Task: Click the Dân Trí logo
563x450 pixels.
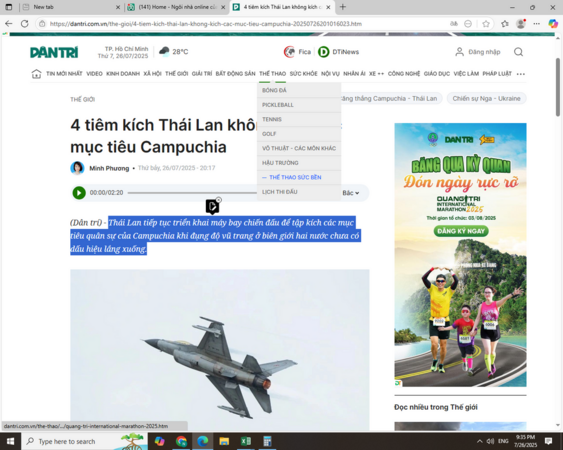Action: pyautogui.click(x=54, y=52)
